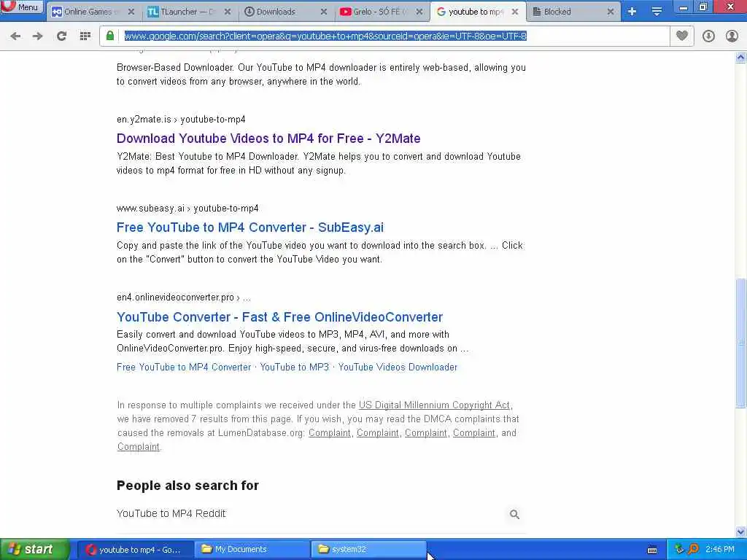Image resolution: width=747 pixels, height=560 pixels.
Task: Open Free YouTube to MP4 Converter sitelink
Action: point(184,367)
